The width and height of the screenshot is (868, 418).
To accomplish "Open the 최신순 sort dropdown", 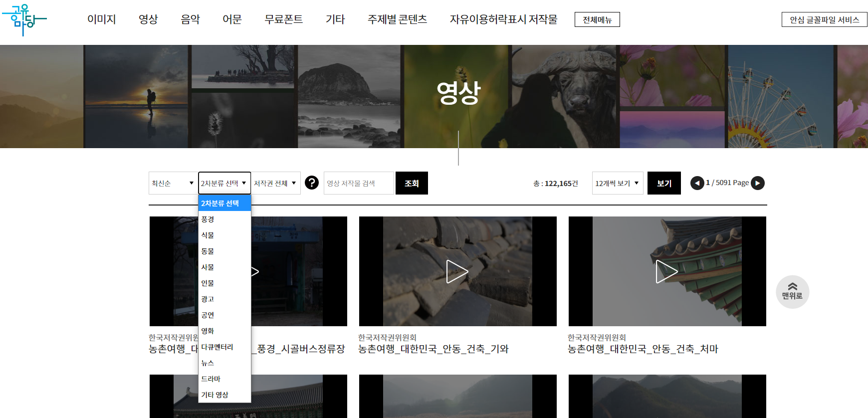I will pos(173,183).
